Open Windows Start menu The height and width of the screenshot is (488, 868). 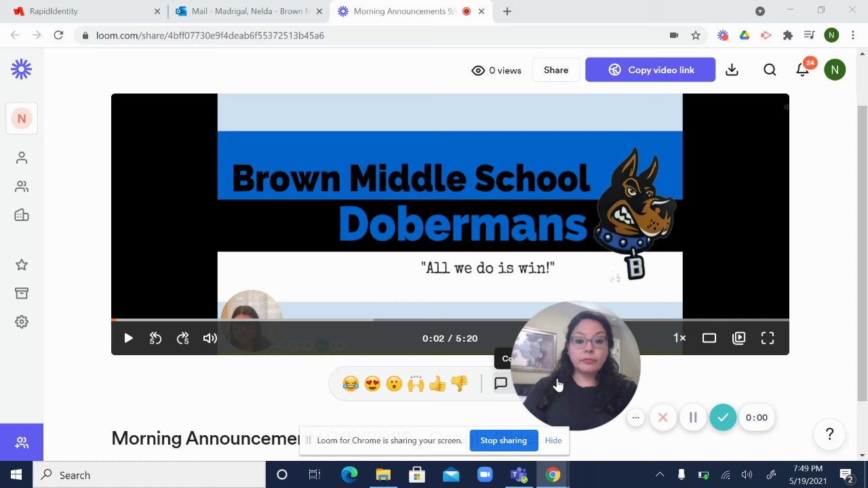click(16, 475)
